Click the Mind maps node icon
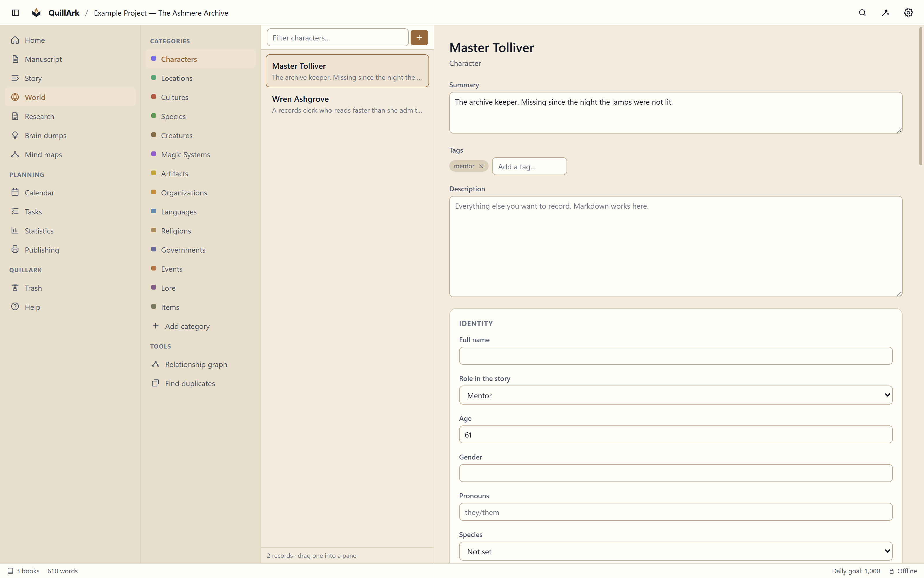The height and width of the screenshot is (578, 924). click(x=15, y=154)
